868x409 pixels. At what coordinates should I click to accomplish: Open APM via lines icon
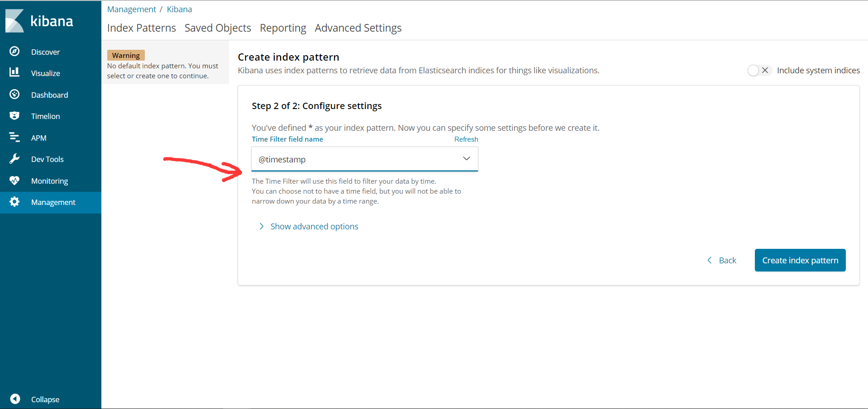tap(14, 137)
